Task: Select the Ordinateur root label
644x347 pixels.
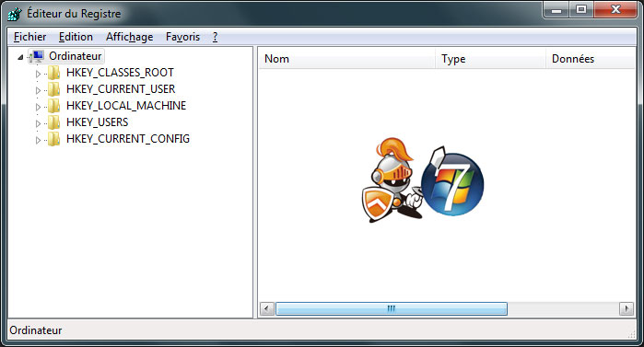Action: point(76,56)
